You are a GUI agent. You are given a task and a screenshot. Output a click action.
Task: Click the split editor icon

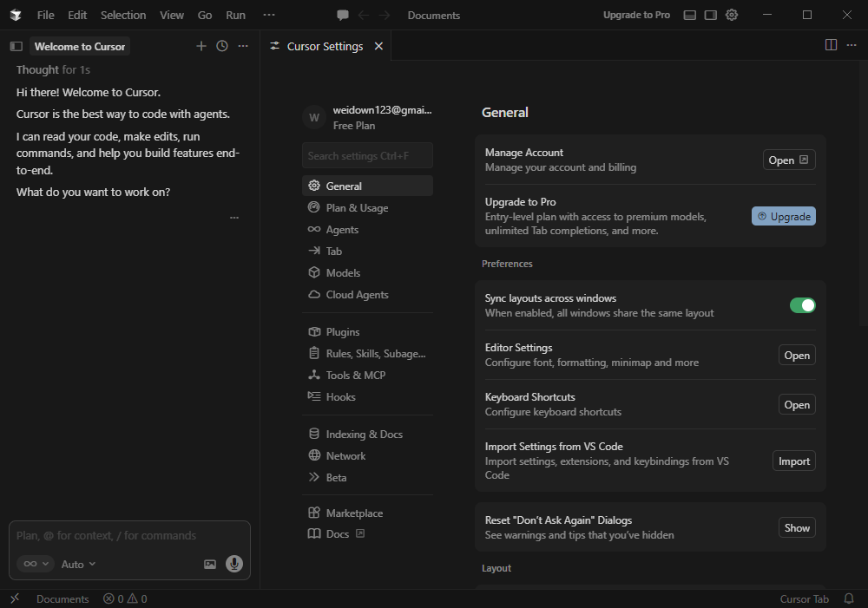(831, 45)
